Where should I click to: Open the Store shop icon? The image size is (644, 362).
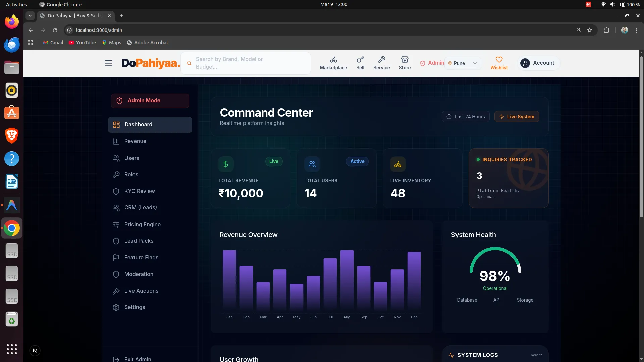pos(405,60)
